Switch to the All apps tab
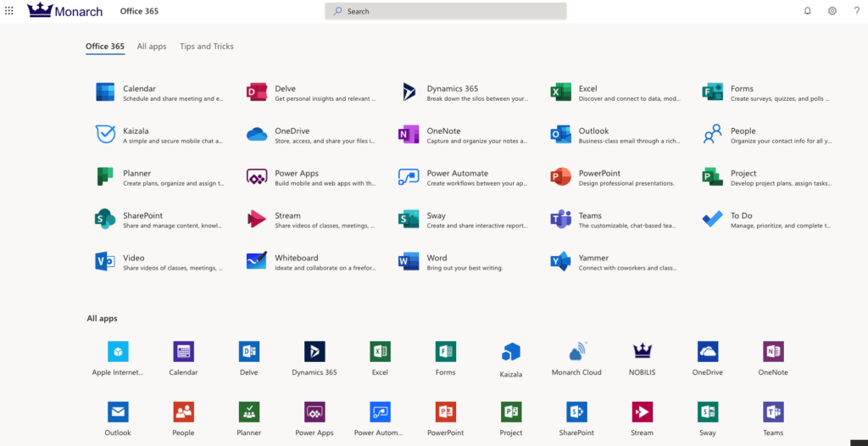This screenshot has height=446, width=868. pos(152,47)
